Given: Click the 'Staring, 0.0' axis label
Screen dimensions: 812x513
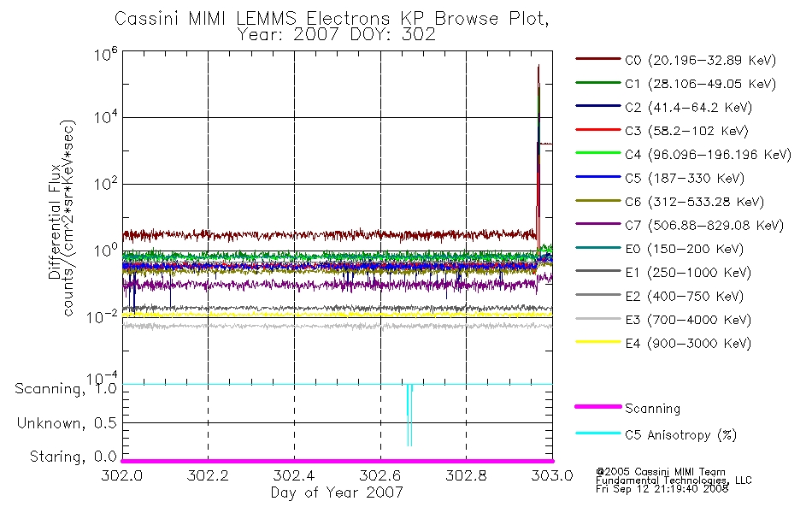Looking at the screenshot, I should click(74, 457).
